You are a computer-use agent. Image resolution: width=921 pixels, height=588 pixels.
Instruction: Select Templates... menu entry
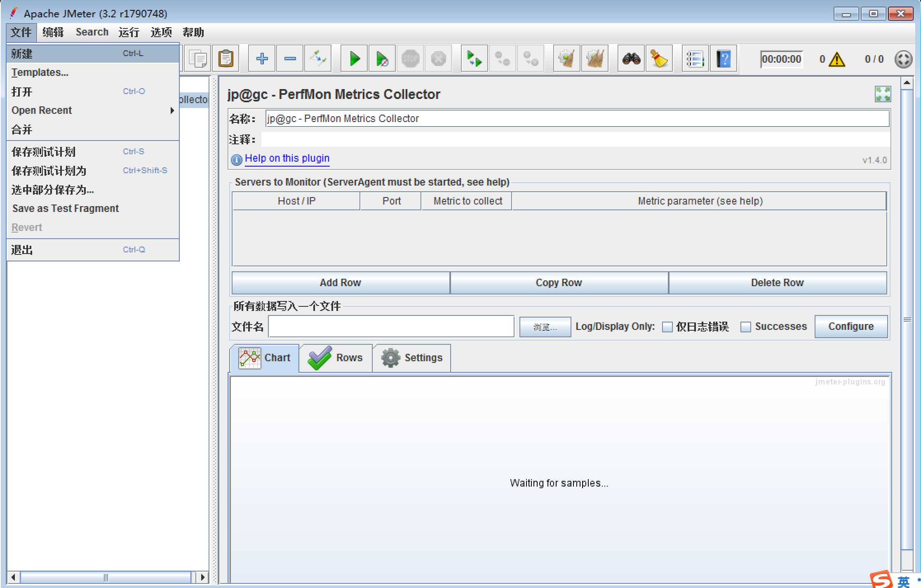pyautogui.click(x=93, y=73)
